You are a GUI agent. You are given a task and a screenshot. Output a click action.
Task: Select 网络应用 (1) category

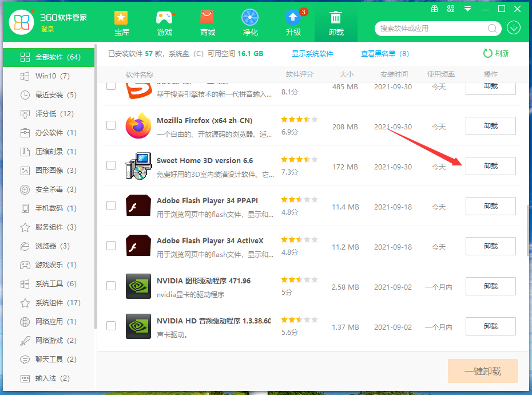(49, 322)
